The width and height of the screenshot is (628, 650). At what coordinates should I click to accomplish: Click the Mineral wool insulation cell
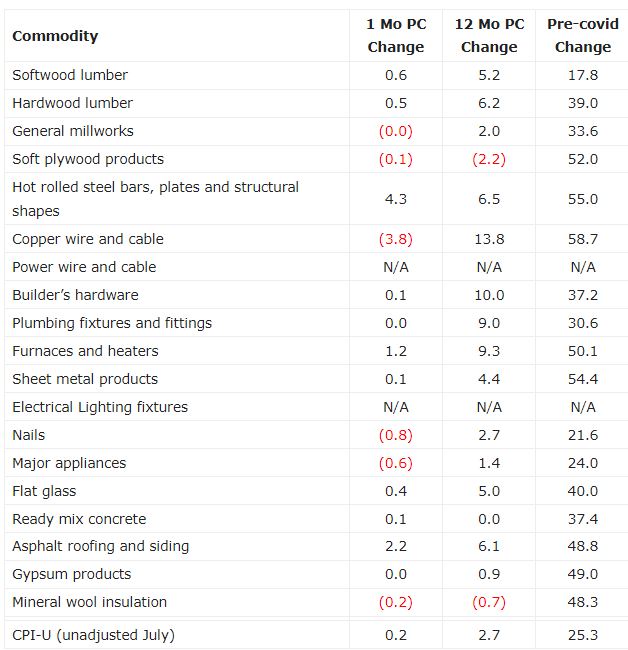[x=89, y=602]
